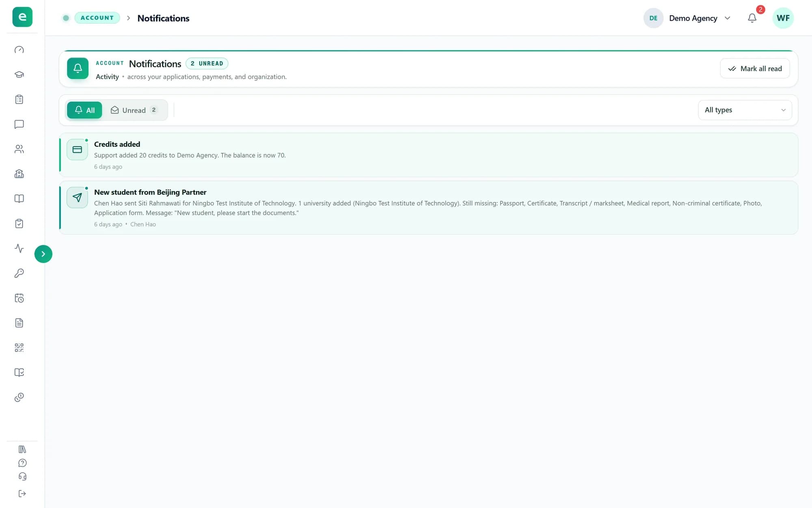
Task: Open the document file sidebar icon
Action: click(x=19, y=323)
